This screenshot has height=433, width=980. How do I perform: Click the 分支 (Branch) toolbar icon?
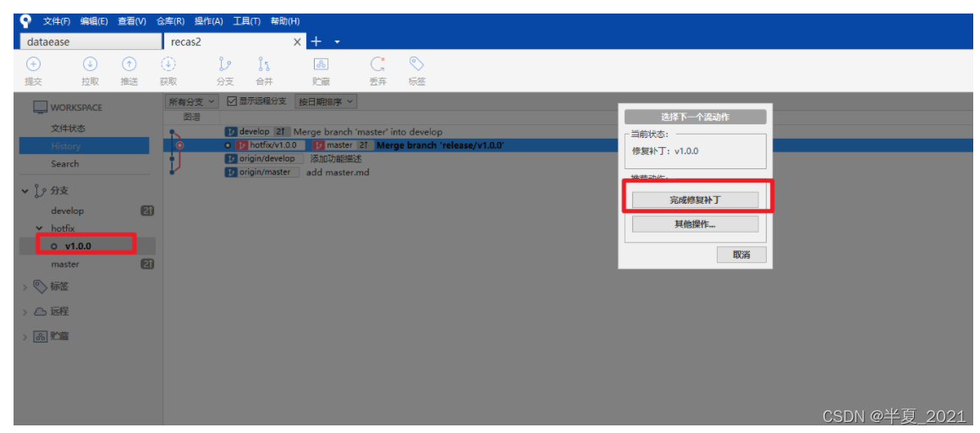coord(225,63)
